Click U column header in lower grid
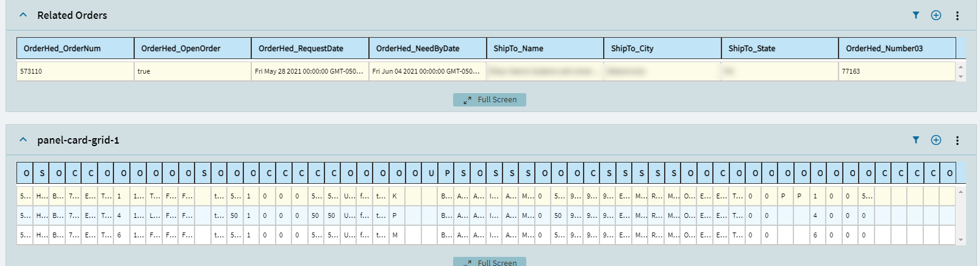The width and height of the screenshot is (980, 266). coord(431,173)
